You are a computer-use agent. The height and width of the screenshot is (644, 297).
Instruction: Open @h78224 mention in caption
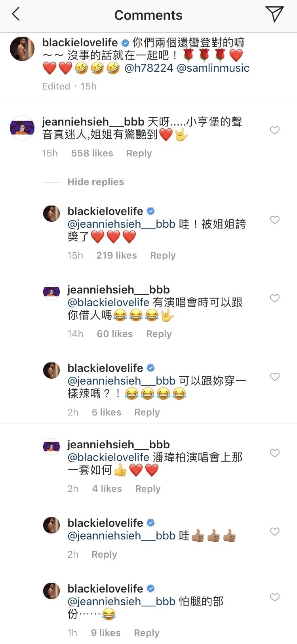(x=148, y=68)
